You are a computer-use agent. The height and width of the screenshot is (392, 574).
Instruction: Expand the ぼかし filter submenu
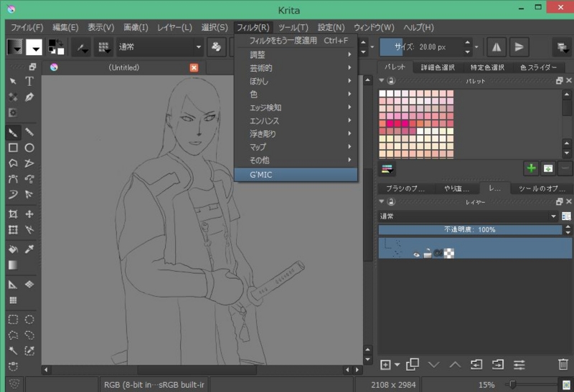pyautogui.click(x=296, y=81)
